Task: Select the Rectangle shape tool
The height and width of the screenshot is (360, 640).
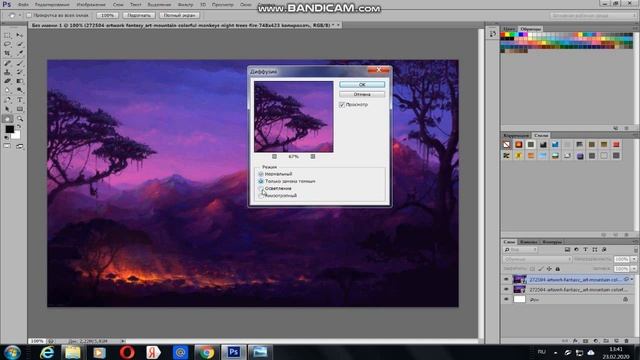Action: 20,109
